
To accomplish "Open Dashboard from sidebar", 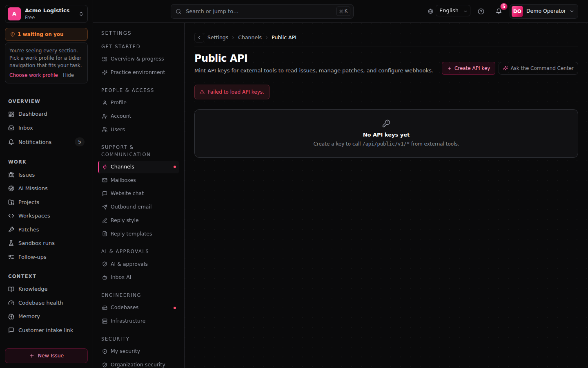I will coord(46,114).
